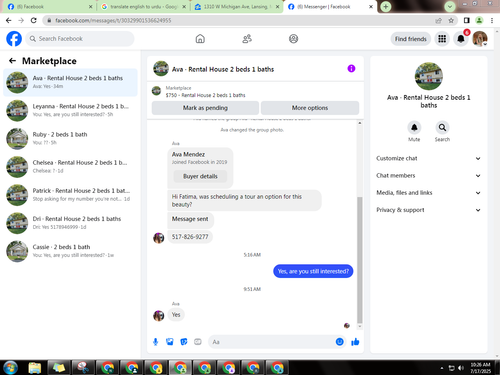
Task: Click the sender avatar beside the Yes reply
Action: pyautogui.click(x=159, y=315)
